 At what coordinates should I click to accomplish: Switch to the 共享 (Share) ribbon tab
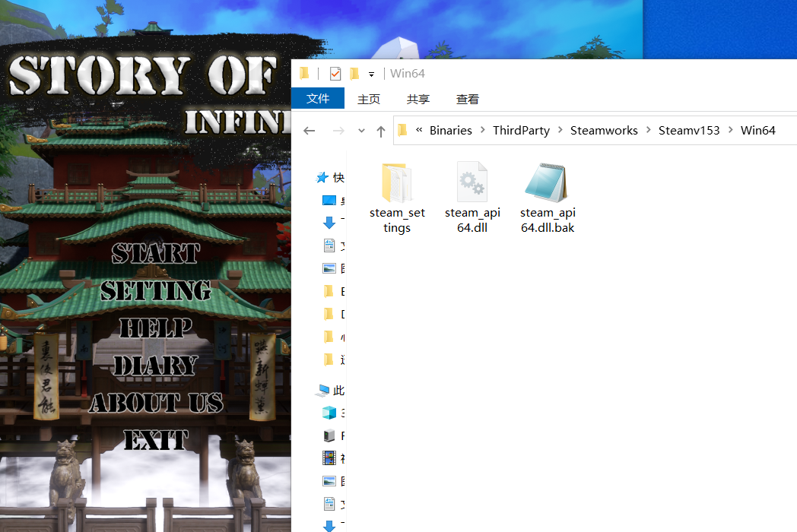pos(418,99)
